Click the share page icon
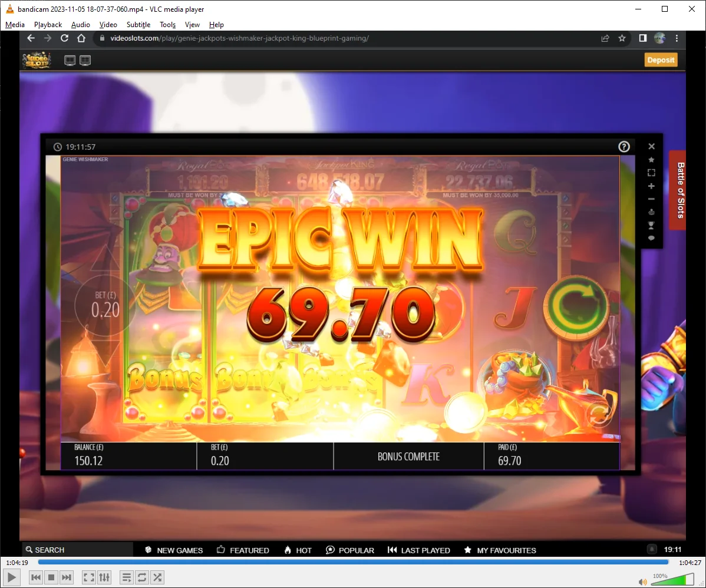Screen dimensions: 706x588 click(605, 38)
